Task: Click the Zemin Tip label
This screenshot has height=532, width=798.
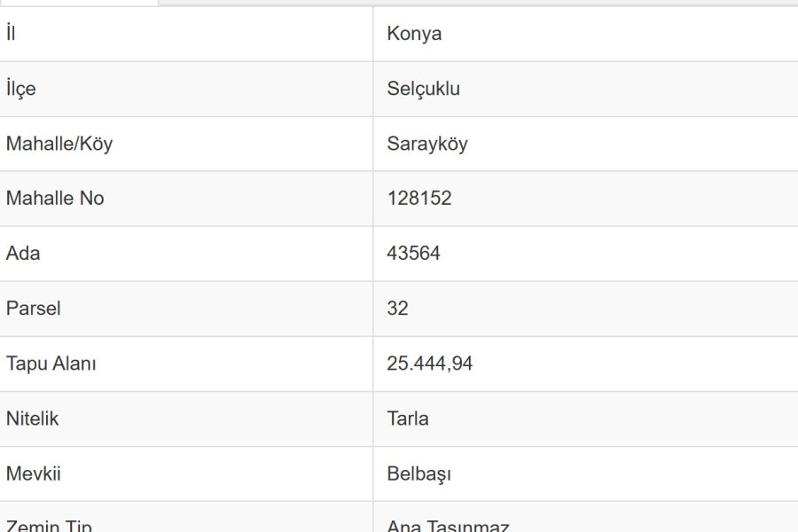Action: coord(49,526)
